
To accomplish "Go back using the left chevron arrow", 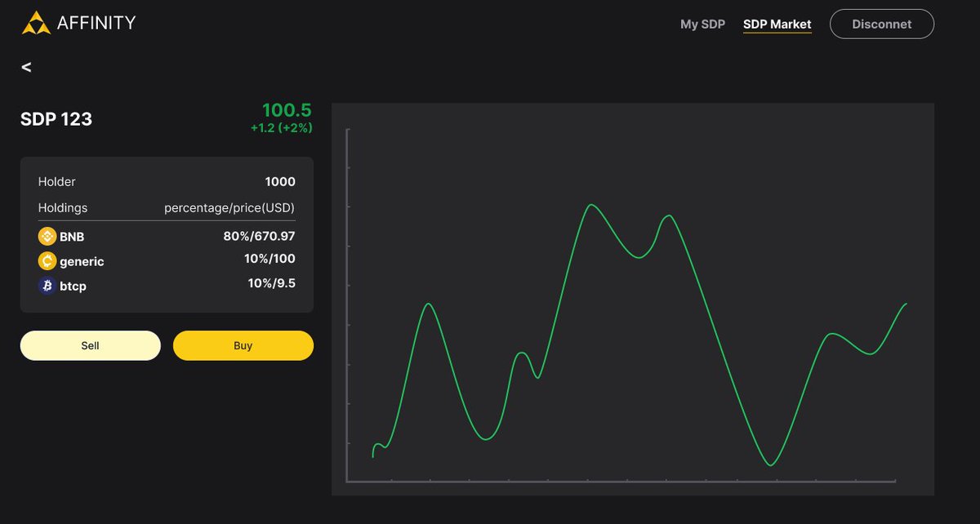I will coord(26,68).
